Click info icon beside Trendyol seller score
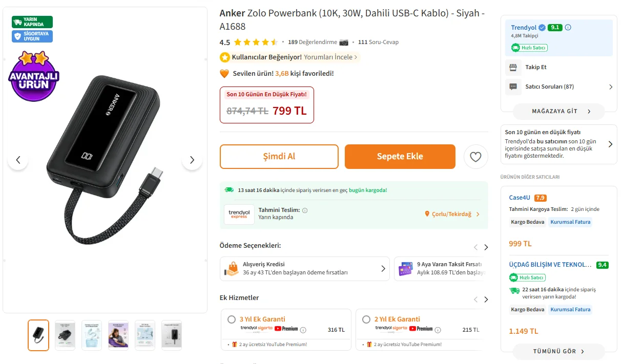The height and width of the screenshot is (364, 623). point(568,28)
